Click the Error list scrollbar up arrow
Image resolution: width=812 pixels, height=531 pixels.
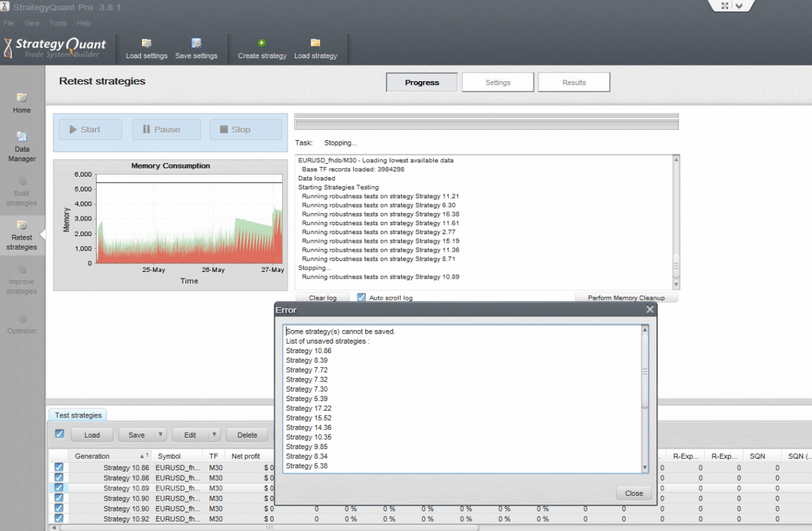click(645, 329)
